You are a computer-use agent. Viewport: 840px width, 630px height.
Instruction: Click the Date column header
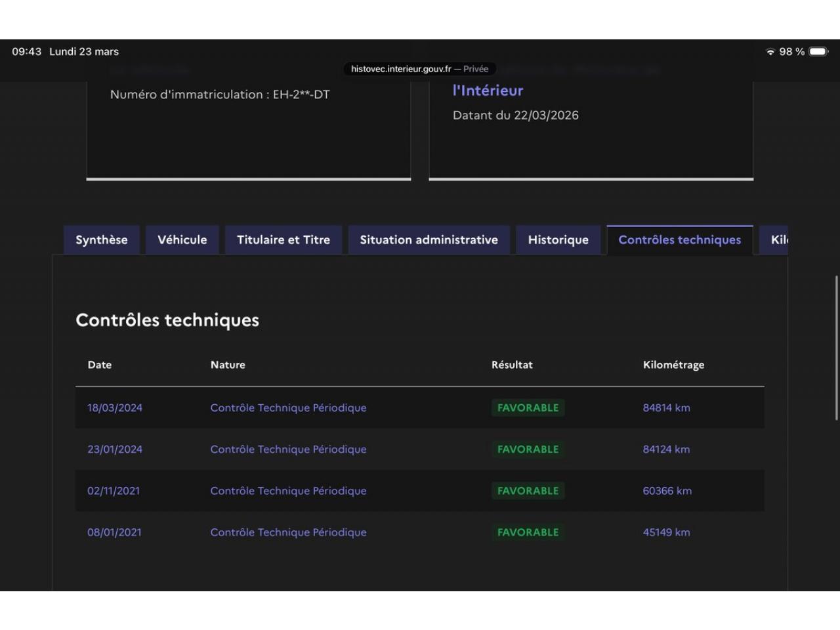(100, 365)
